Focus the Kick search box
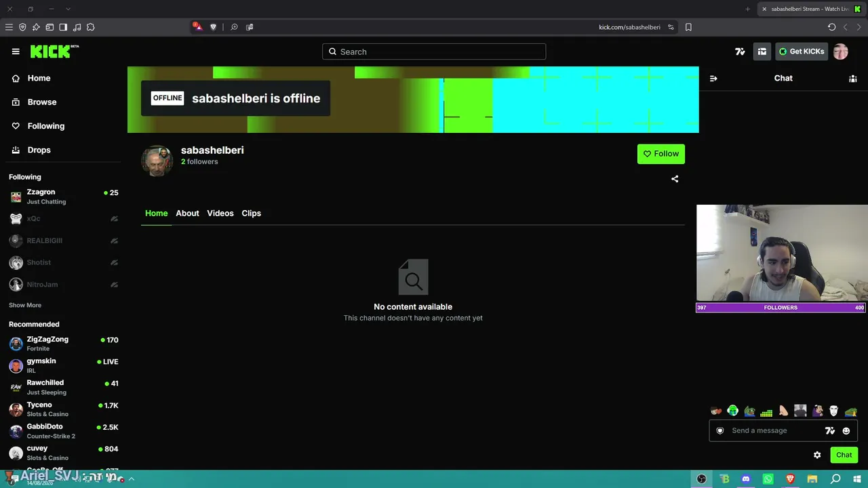This screenshot has height=488, width=868. (434, 52)
